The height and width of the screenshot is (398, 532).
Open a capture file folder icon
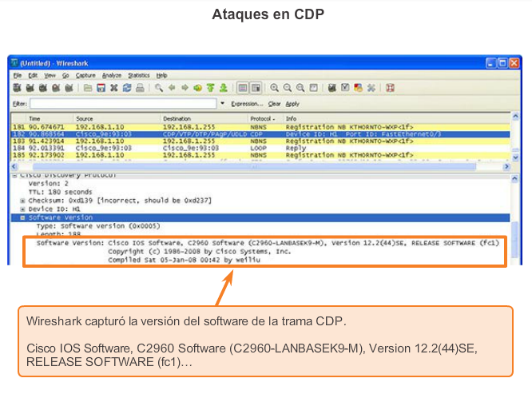[88, 88]
